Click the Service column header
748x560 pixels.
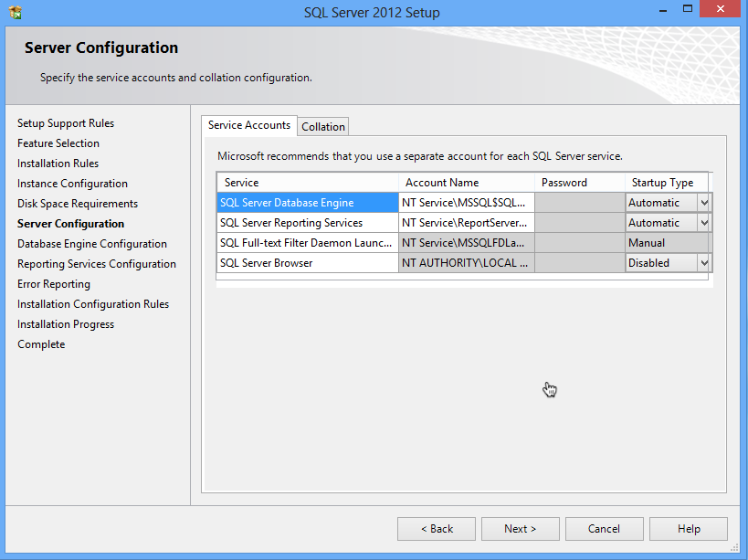tap(307, 183)
